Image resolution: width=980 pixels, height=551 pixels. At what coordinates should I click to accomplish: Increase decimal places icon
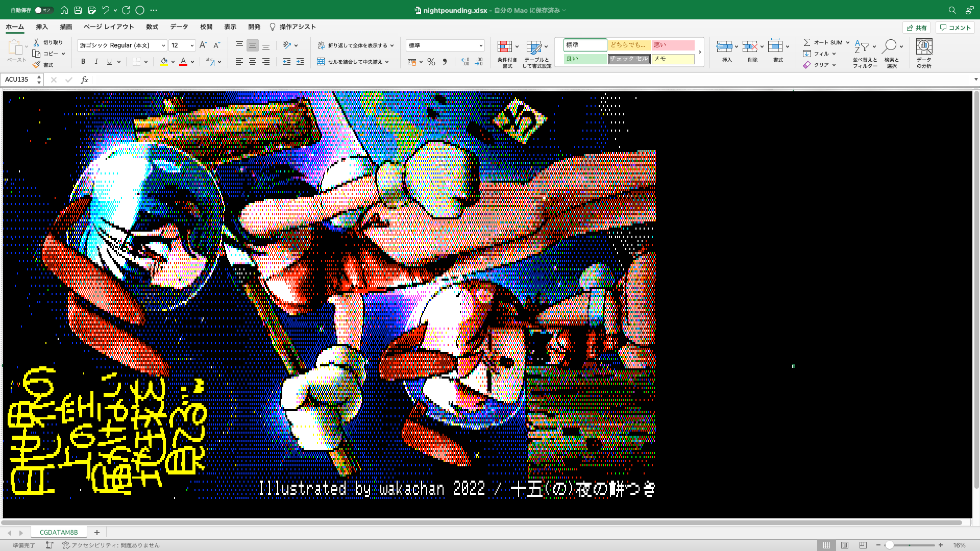coord(465,62)
